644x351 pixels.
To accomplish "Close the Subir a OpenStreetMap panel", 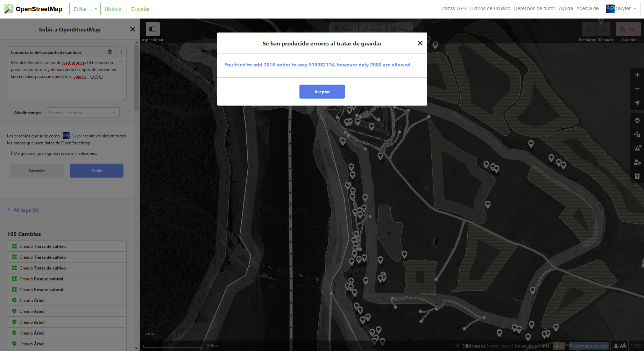I will 133,29.
